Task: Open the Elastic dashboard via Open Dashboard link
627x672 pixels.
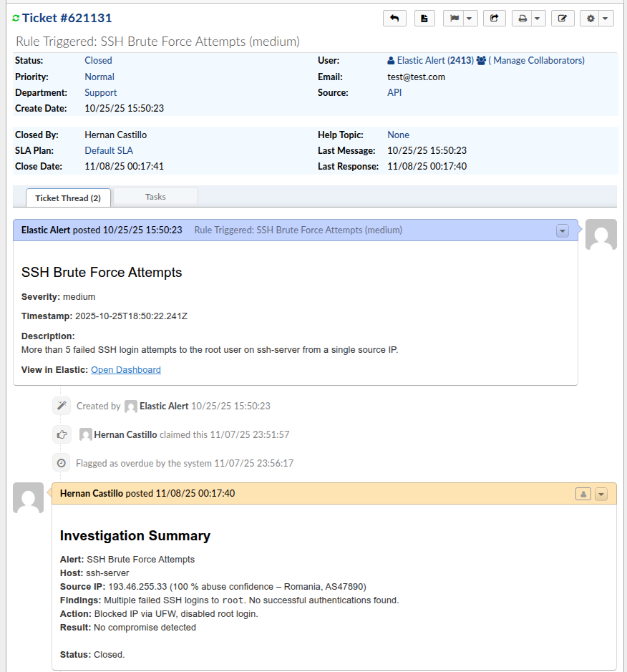Action: 125,369
